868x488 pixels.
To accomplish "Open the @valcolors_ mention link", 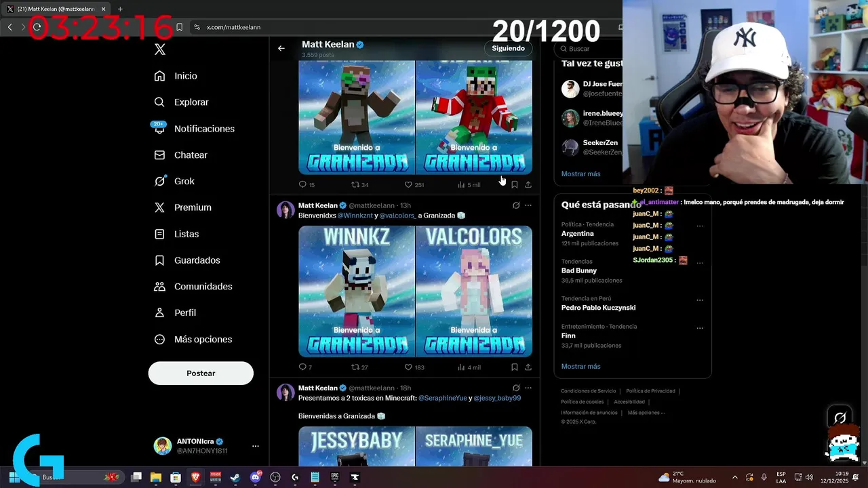I will click(397, 216).
